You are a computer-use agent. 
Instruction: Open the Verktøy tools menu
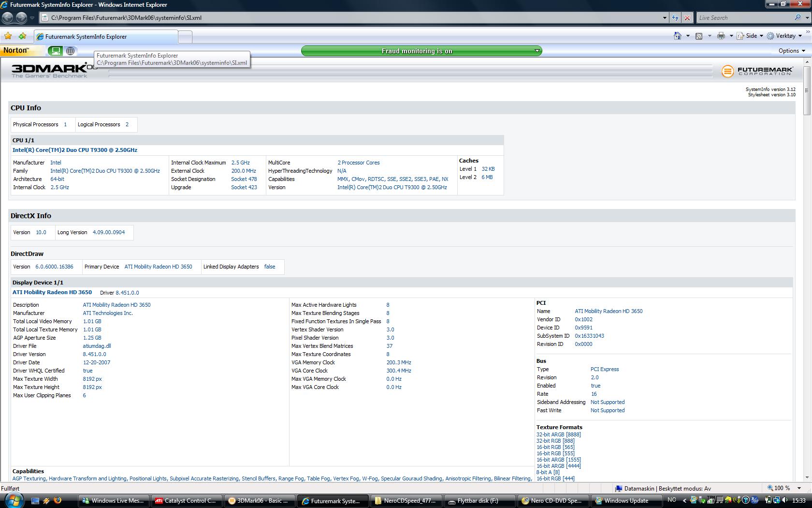784,36
